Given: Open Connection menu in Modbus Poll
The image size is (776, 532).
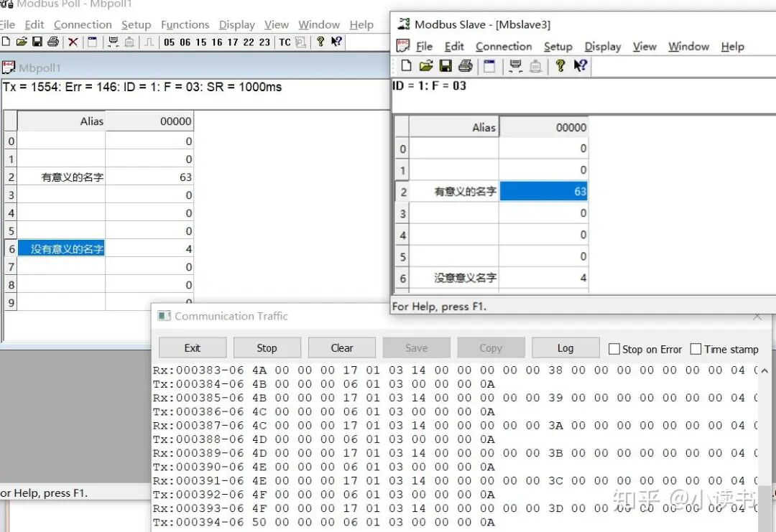Looking at the screenshot, I should 83,24.
